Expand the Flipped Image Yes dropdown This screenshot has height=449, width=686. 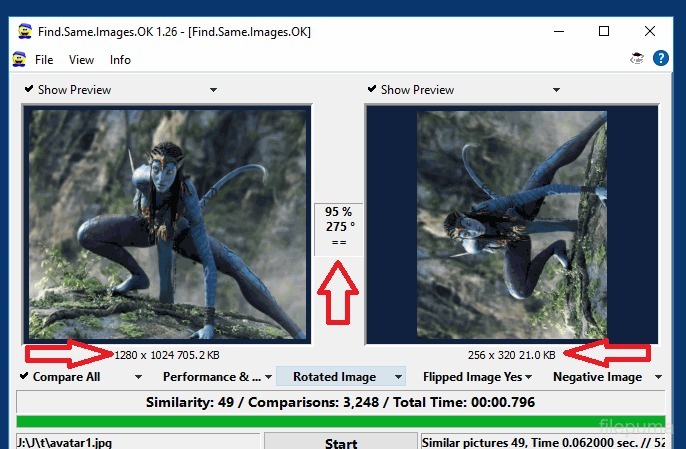click(x=529, y=377)
